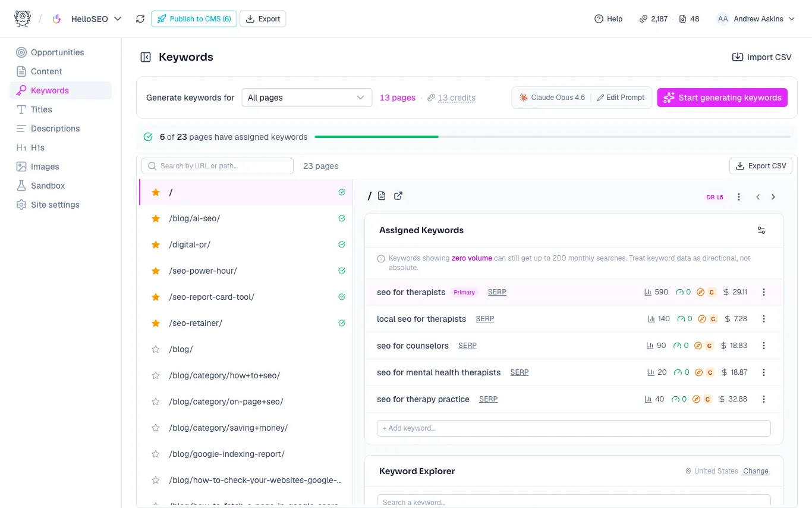Open options menu for seo for therapy practice
812x508 pixels.
764,399
